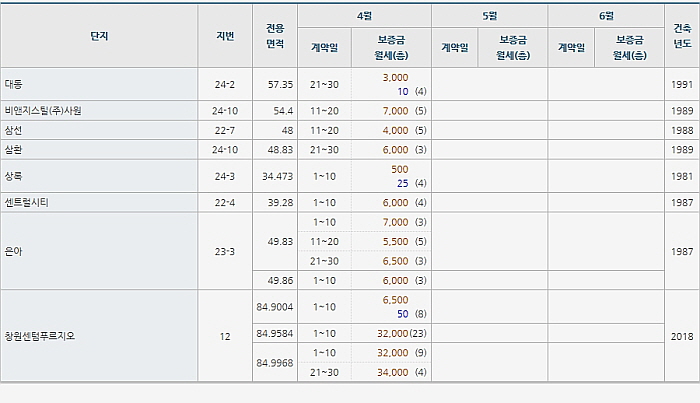
Task: Click build year 1981
Action: 682,176
